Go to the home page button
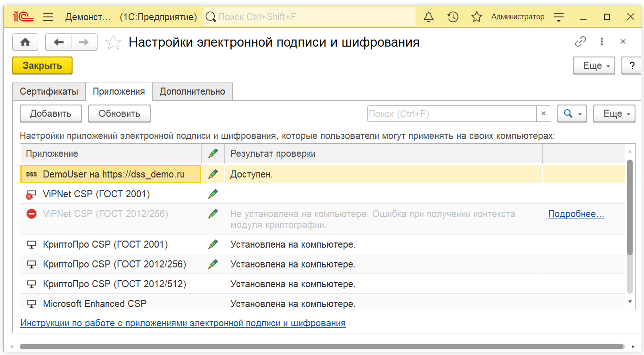The image size is (644, 355). (25, 42)
